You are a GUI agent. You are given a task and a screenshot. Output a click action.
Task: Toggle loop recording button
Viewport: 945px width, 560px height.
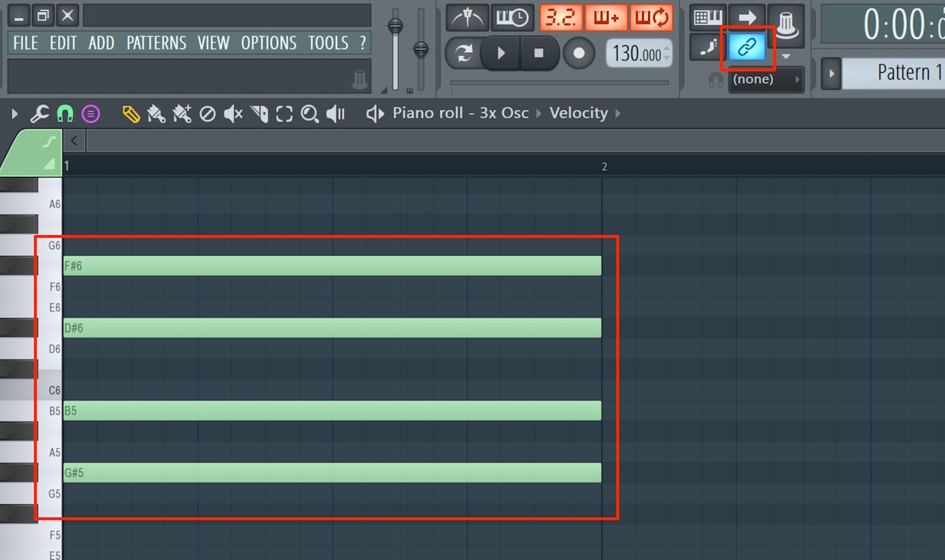pos(651,16)
